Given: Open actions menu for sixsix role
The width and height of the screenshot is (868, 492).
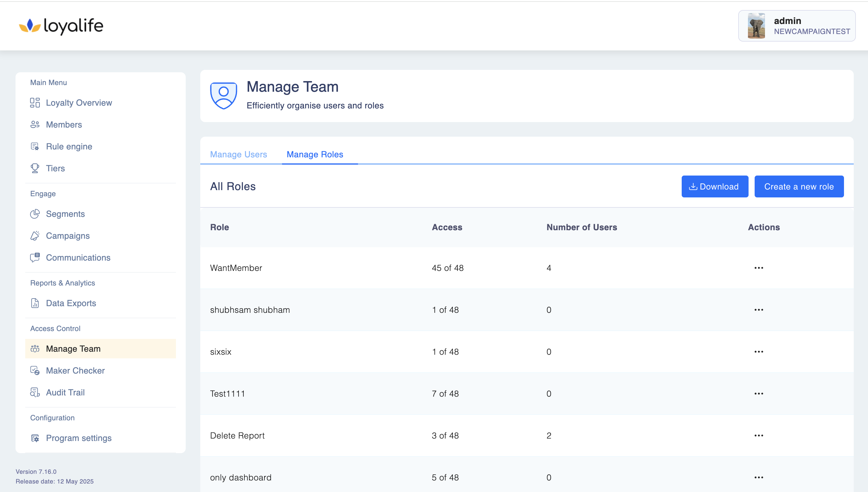Looking at the screenshot, I should [759, 352].
